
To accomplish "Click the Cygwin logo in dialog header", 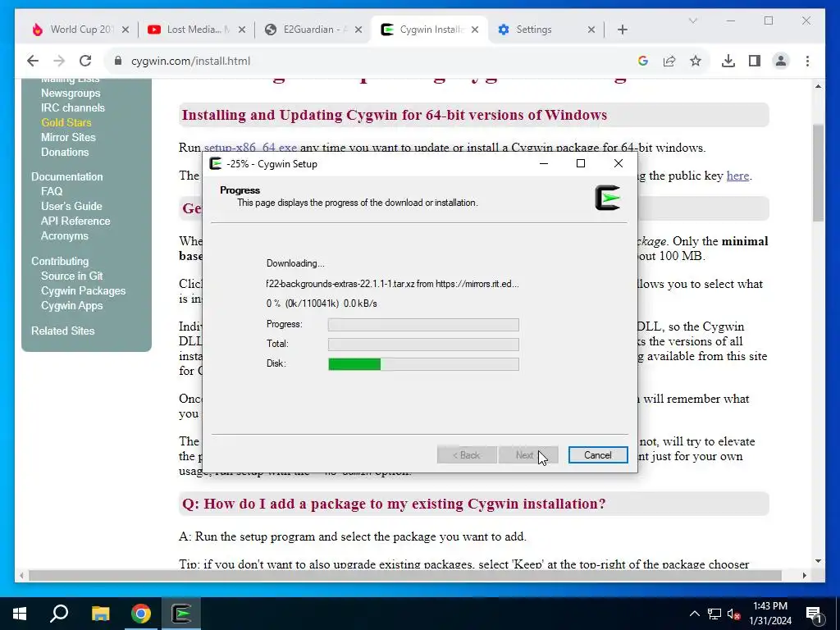I will click(x=608, y=198).
